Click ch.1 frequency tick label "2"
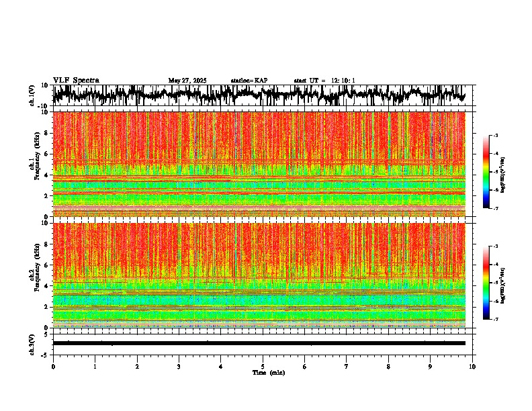532x411 pixels. (x=46, y=196)
